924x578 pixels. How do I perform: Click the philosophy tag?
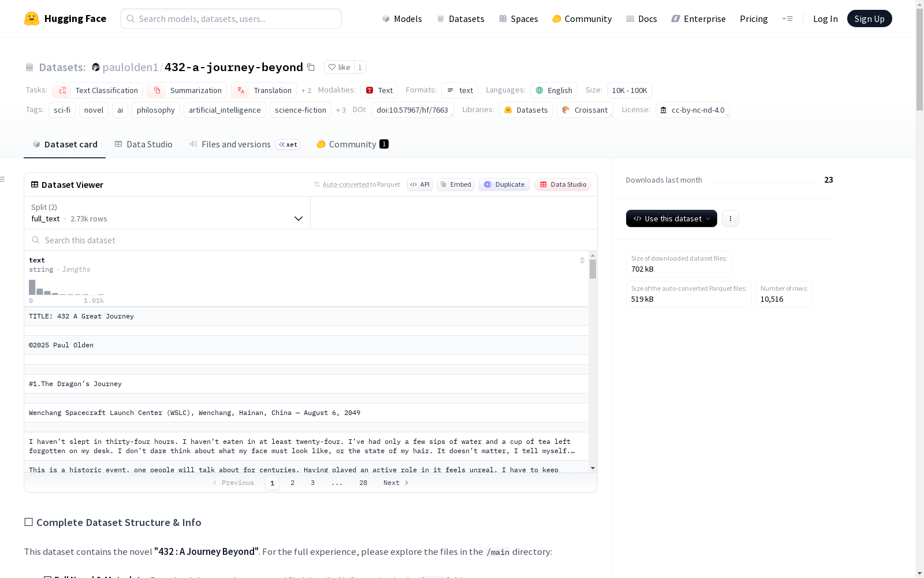click(x=156, y=110)
